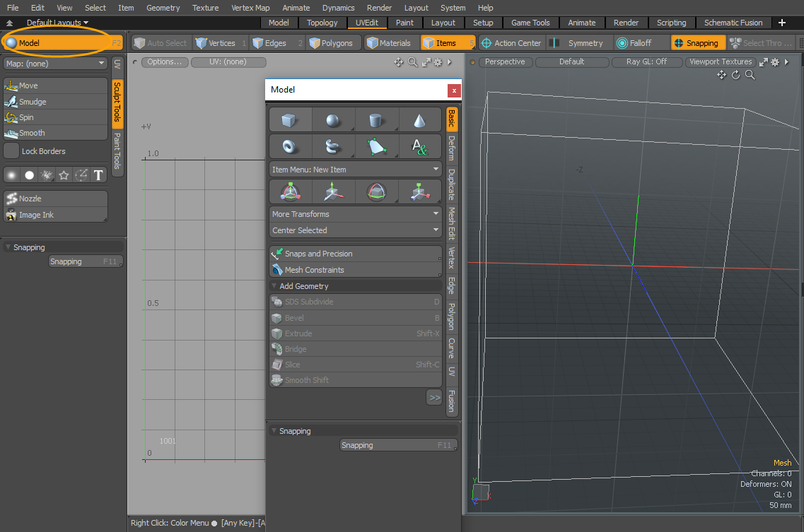This screenshot has height=532, width=804.
Task: Select the Cube primitive tool
Action: pyautogui.click(x=290, y=121)
